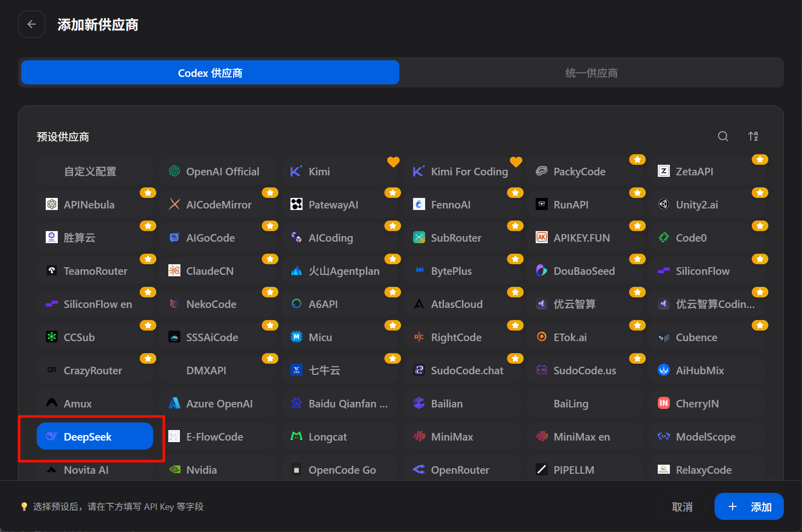Screen dimensions: 802x532
Task: Click the 添加 button
Action: coord(749,507)
